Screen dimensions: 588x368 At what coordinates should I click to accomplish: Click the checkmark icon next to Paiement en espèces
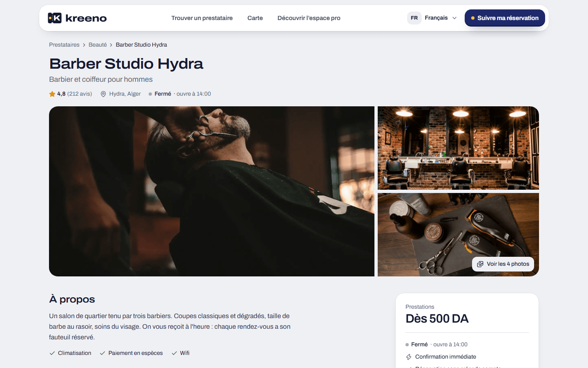[102, 353]
